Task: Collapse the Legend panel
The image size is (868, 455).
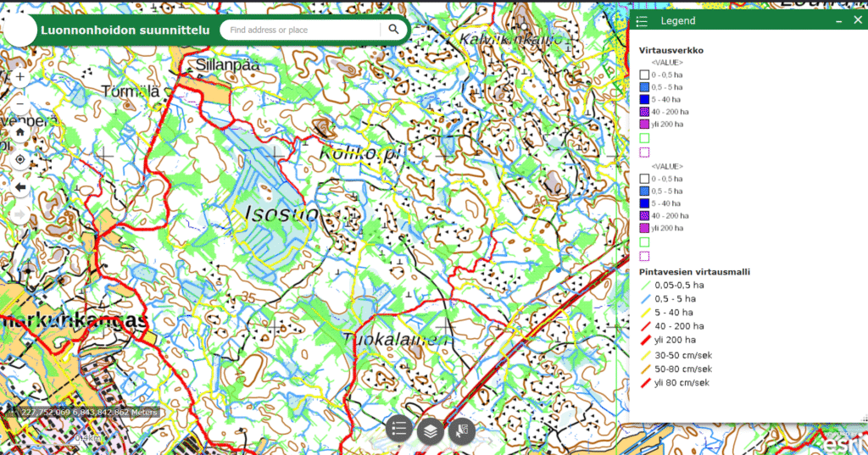Action: [840, 20]
